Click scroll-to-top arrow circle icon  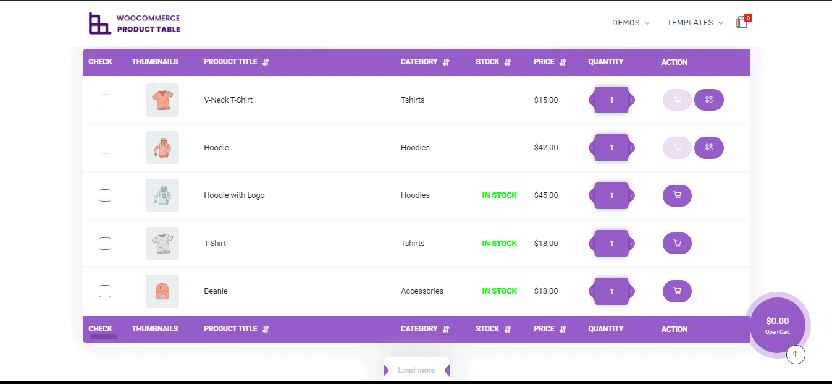tap(795, 354)
